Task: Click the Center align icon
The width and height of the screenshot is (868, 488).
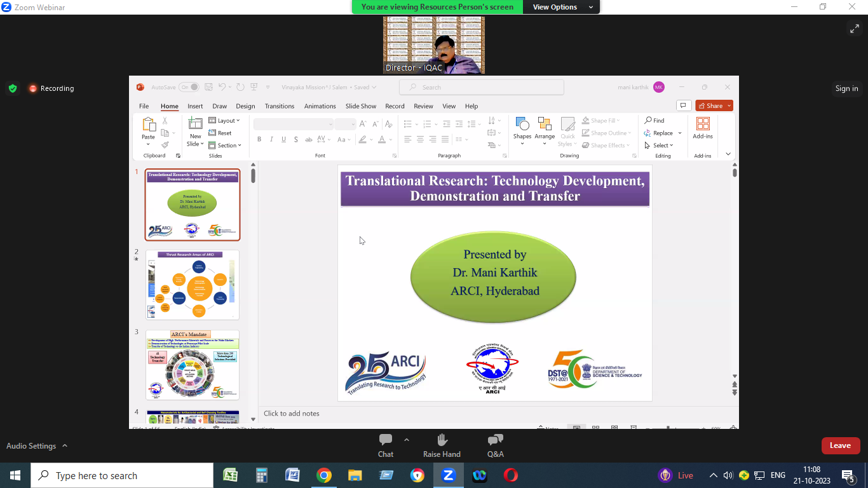Action: coord(420,139)
